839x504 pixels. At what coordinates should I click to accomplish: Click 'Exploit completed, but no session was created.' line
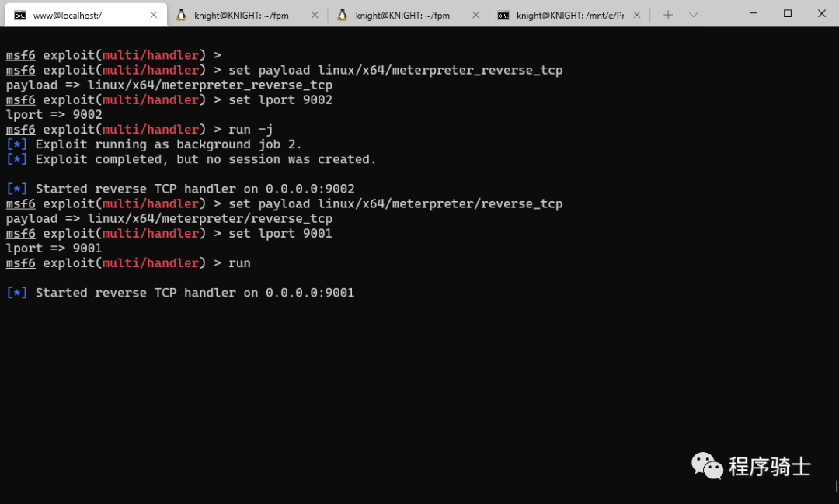click(191, 159)
